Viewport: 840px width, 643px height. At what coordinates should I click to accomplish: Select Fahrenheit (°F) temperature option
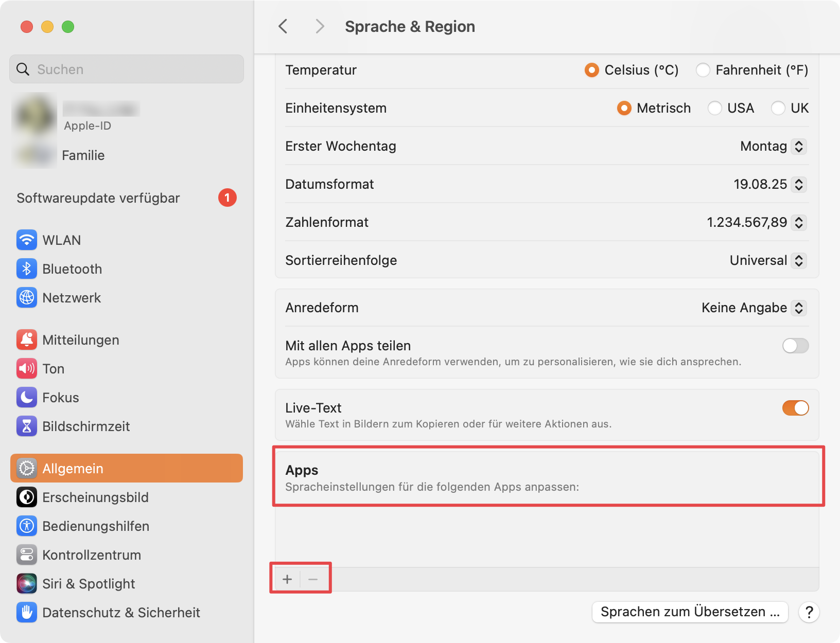coord(703,70)
